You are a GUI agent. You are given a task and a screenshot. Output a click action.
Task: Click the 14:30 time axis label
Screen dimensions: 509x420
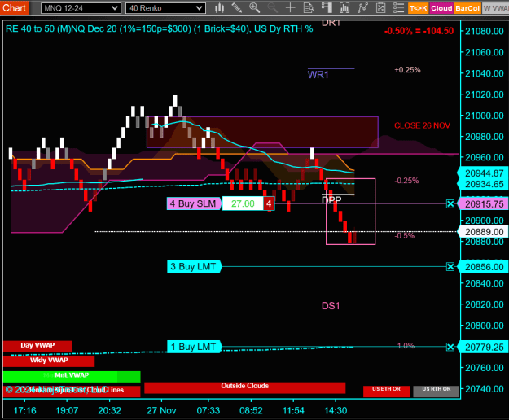click(x=336, y=410)
